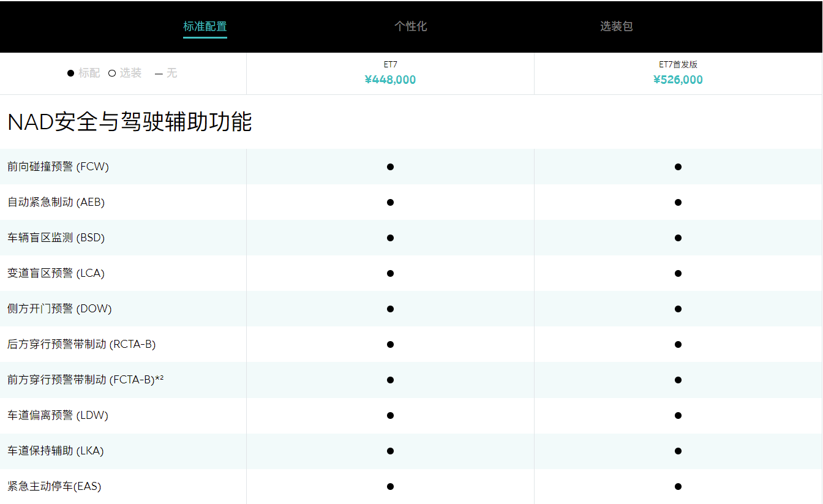Click the ET7 model column header
The height and width of the screenshot is (504, 823).
pyautogui.click(x=390, y=64)
